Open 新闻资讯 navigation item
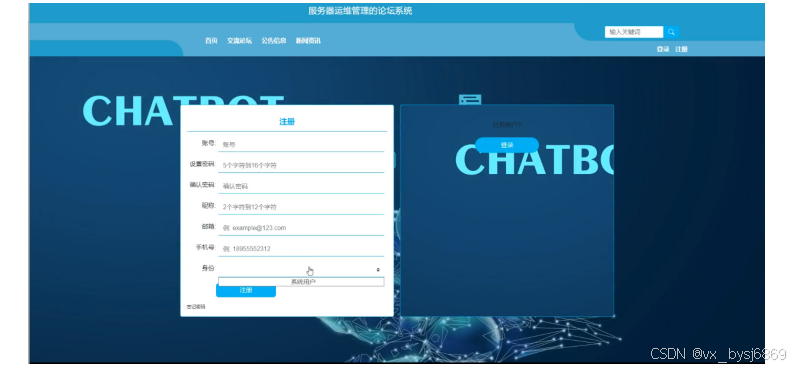This screenshot has height=368, width=793. point(308,41)
